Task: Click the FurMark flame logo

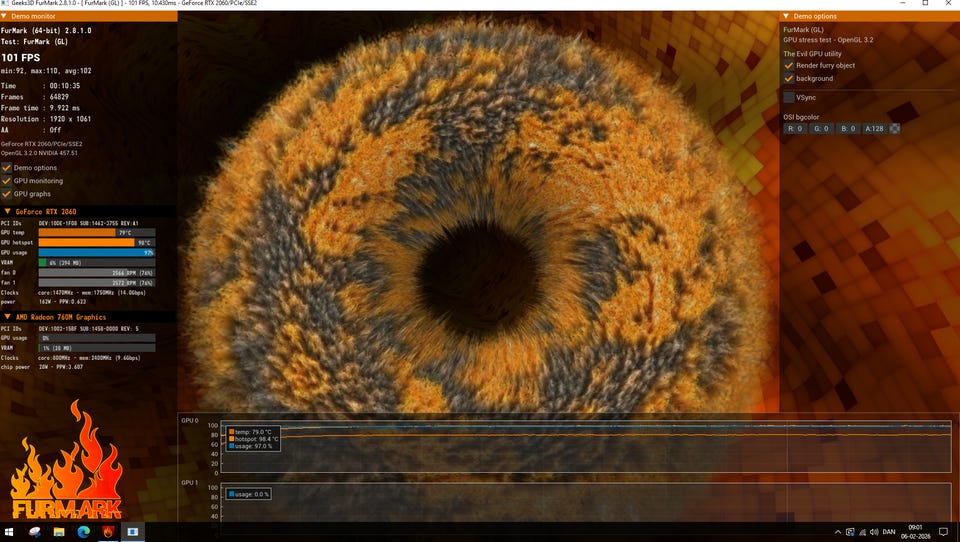Action: pyautogui.click(x=66, y=461)
